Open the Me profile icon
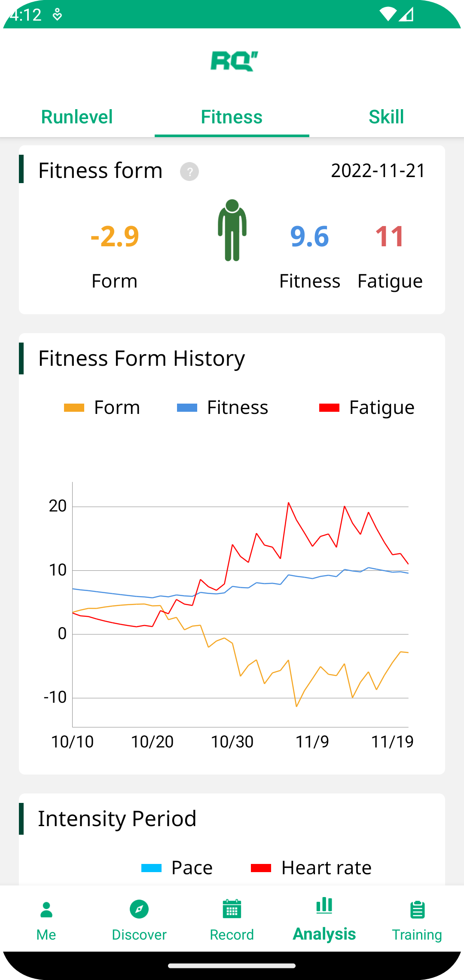 click(x=46, y=910)
